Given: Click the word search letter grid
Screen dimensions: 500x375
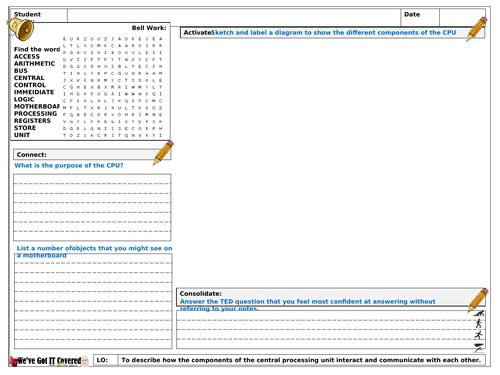Looking at the screenshot, I should 113,87.
